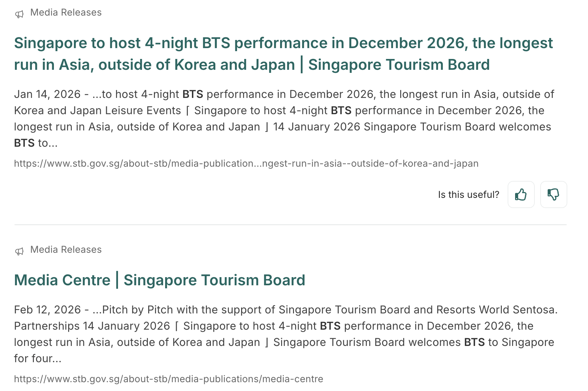Select Media Releases label above Media Centre
This screenshot has width=588, height=391.
click(66, 250)
